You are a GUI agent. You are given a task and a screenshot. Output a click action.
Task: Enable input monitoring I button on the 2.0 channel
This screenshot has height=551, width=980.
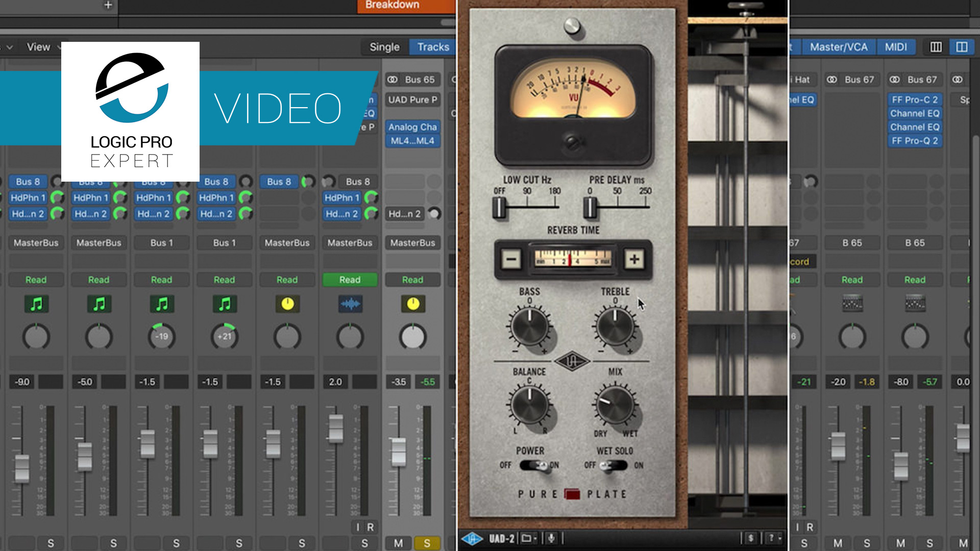(x=358, y=527)
